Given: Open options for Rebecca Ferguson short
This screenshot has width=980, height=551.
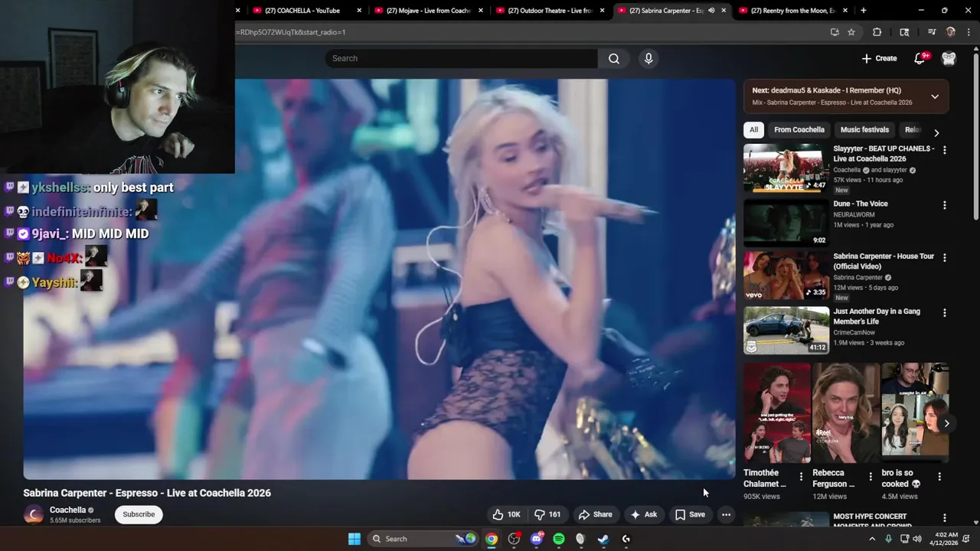Looking at the screenshot, I should click(870, 476).
